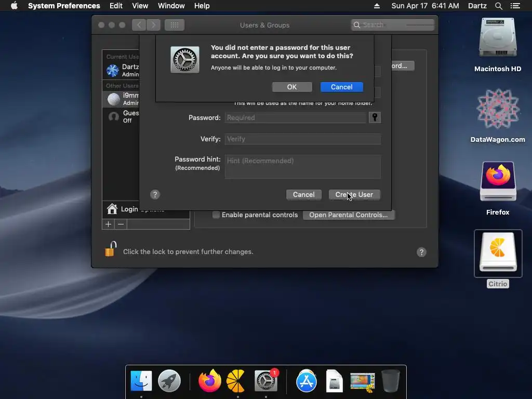This screenshot has width=532, height=399.
Task: Open System Preferences in the Dock
Action: (265, 381)
